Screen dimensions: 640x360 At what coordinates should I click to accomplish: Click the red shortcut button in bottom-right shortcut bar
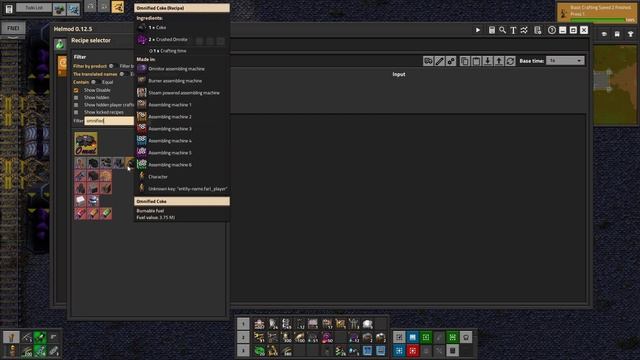pos(413,351)
